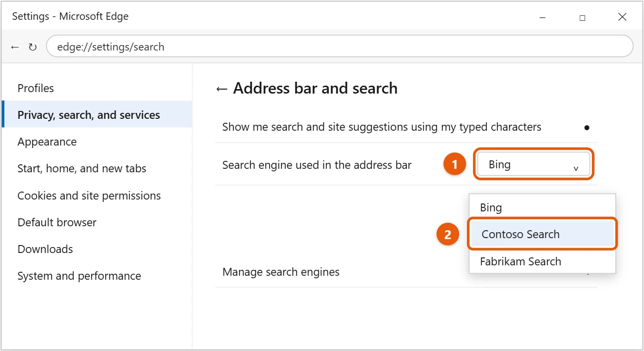Toggle search and site suggestions switch

(x=586, y=127)
